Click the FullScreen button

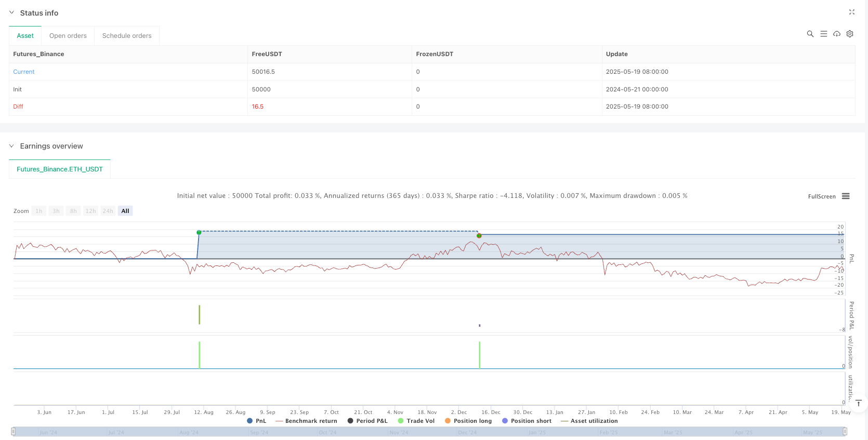[x=822, y=196]
